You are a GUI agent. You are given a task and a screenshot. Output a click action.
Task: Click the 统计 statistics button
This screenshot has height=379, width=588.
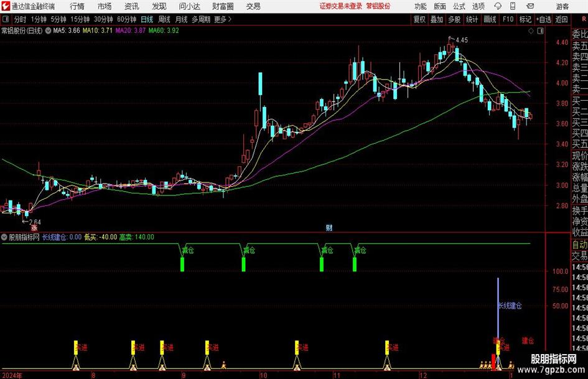tap(472, 19)
